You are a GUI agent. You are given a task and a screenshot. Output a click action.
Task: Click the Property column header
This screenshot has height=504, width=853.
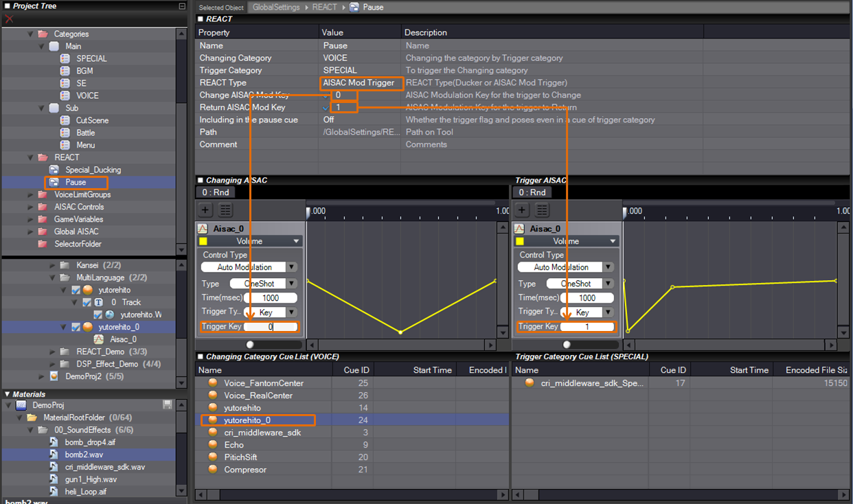click(257, 32)
